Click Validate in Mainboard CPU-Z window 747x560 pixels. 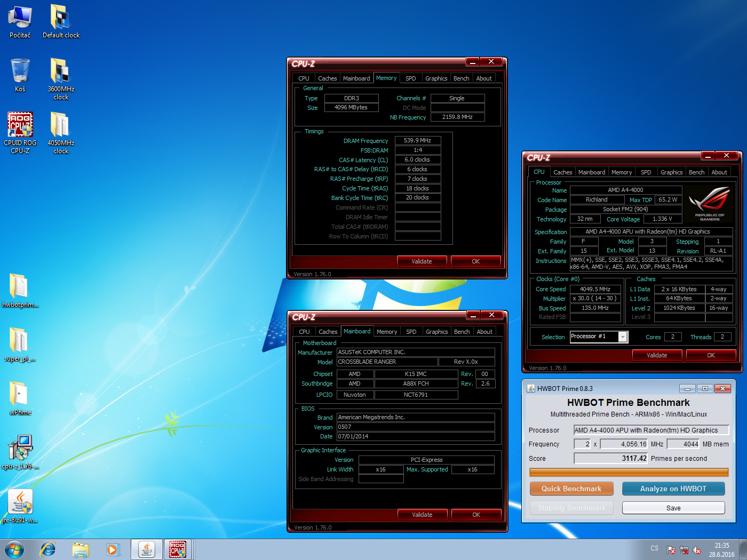[422, 515]
